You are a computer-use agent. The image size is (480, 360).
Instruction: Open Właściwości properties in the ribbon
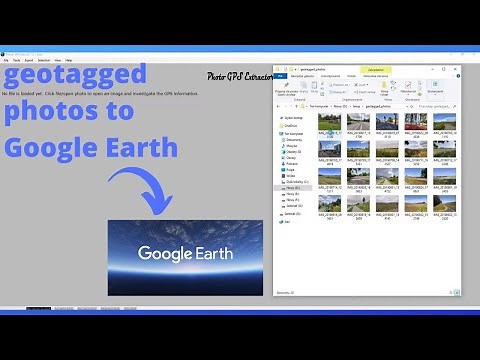408,88
